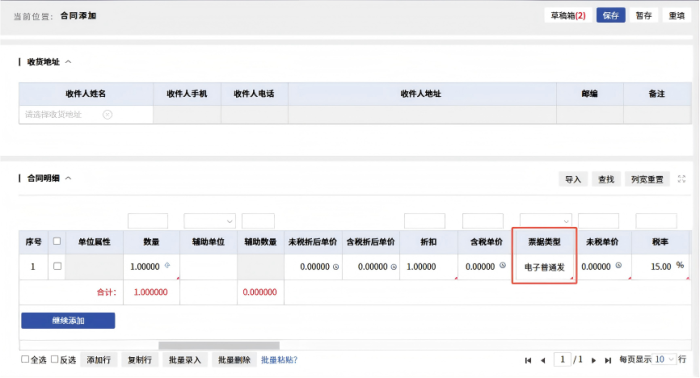This screenshot has height=378, width=700.
Task: Click the 导入 import button
Action: [573, 179]
